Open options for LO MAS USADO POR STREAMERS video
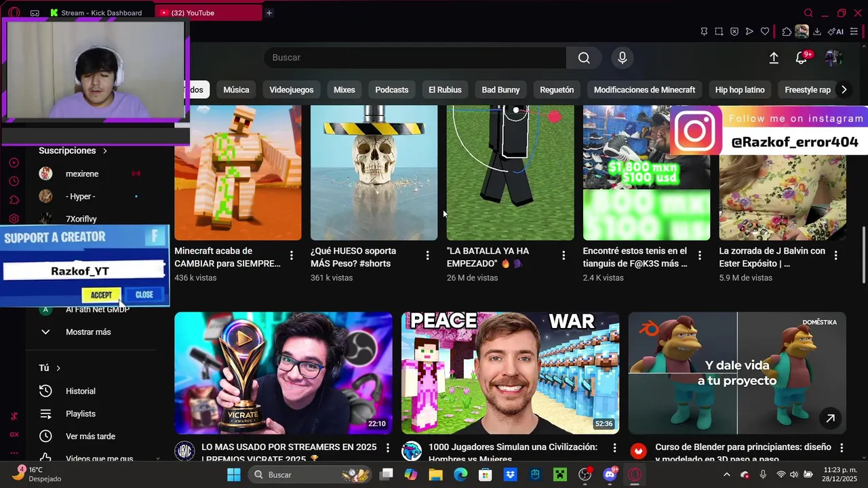Image resolution: width=868 pixels, height=488 pixels. coord(388,448)
